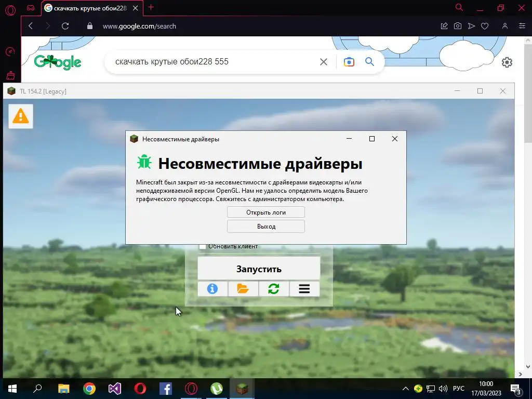Open Windows Start menu
Image resolution: width=532 pixels, height=399 pixels.
coord(12,389)
